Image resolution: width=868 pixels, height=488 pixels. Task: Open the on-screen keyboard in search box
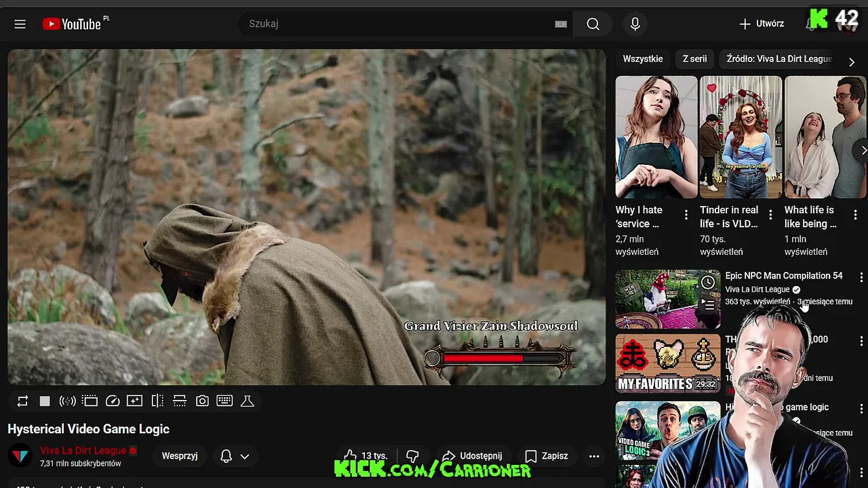point(561,24)
